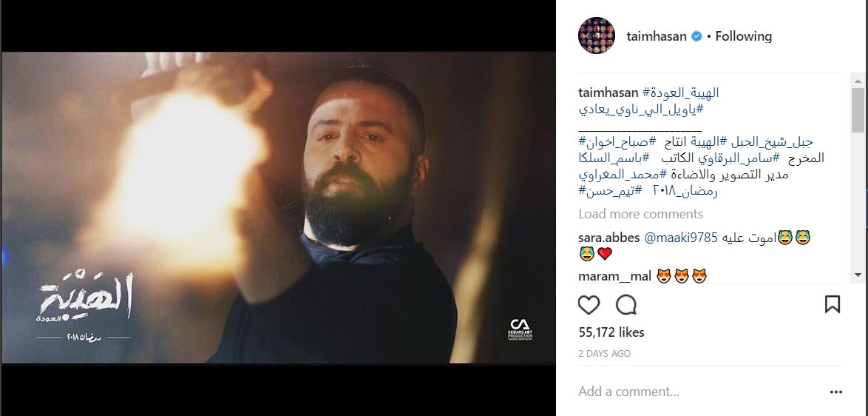Viewport: 868px width, 416px height.
Task: Expand Load more comments
Action: pyautogui.click(x=640, y=214)
